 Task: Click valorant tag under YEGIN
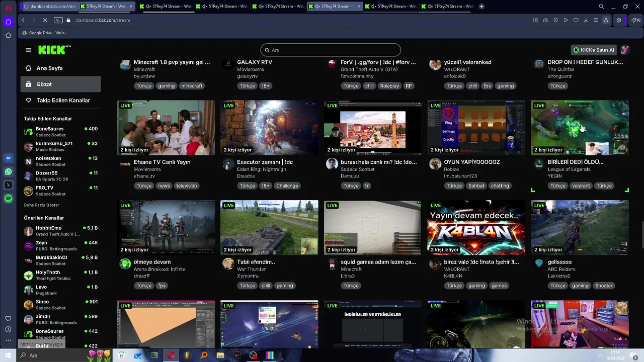pyautogui.click(x=581, y=186)
